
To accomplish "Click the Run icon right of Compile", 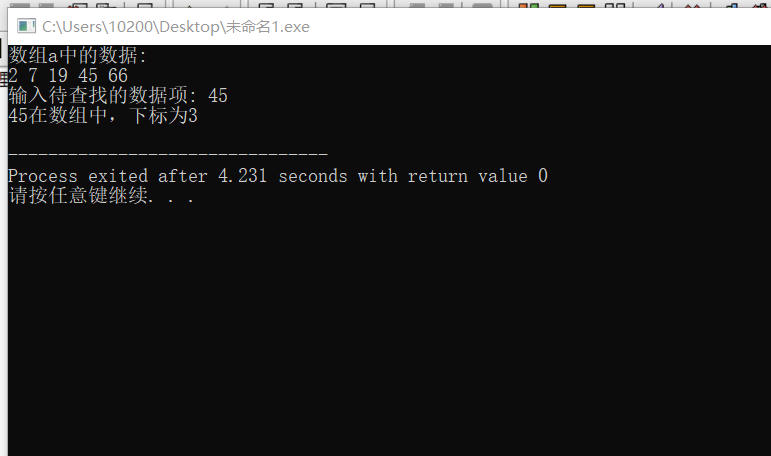I will (557, 5).
